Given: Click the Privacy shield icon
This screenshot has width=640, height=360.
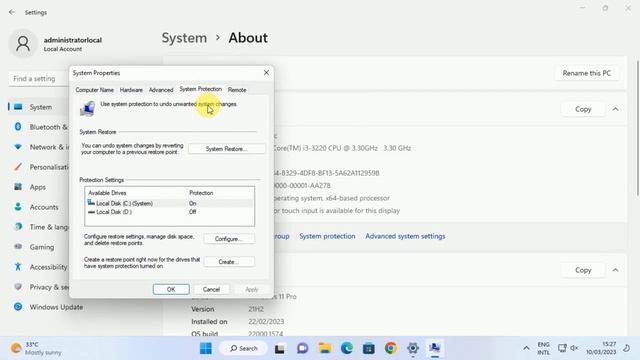Looking at the screenshot, I should click(x=18, y=287).
